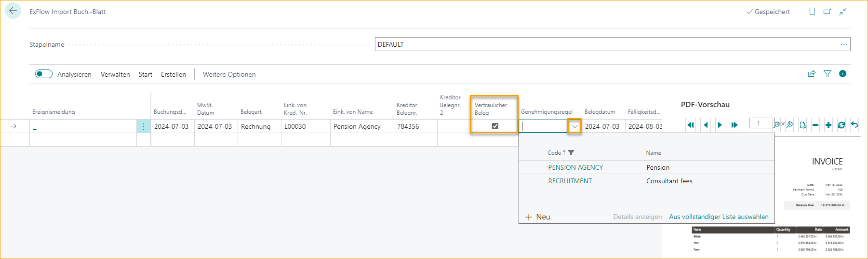Screen dimensions: 868x259
Task: Select PENSION AGENCY approval rule
Action: (x=575, y=167)
